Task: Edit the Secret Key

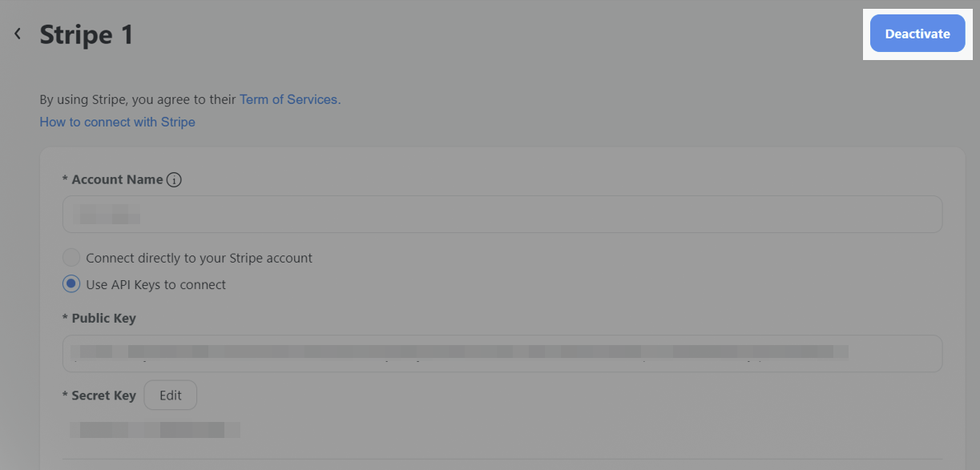Action: (171, 395)
